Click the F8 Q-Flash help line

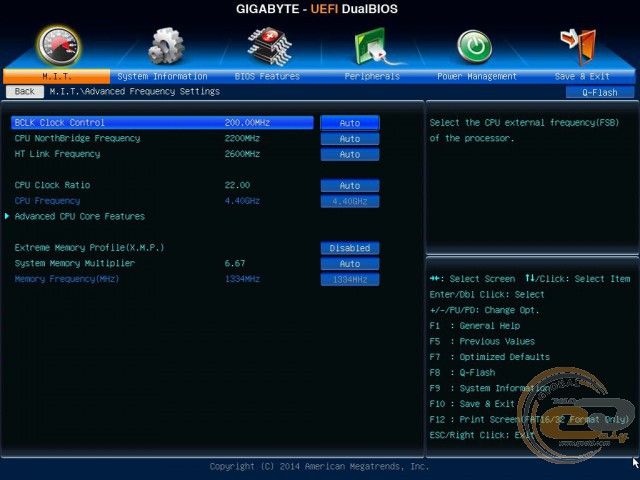coord(462,372)
